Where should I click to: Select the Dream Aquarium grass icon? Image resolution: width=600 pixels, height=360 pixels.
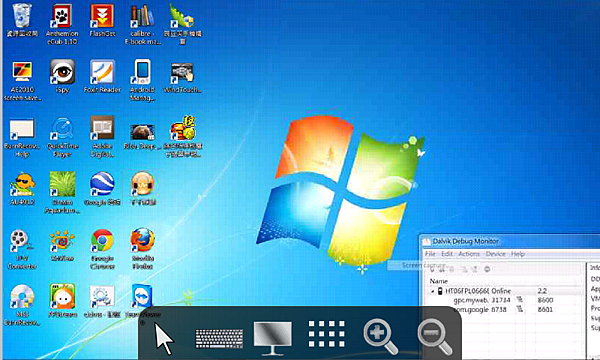(x=62, y=192)
